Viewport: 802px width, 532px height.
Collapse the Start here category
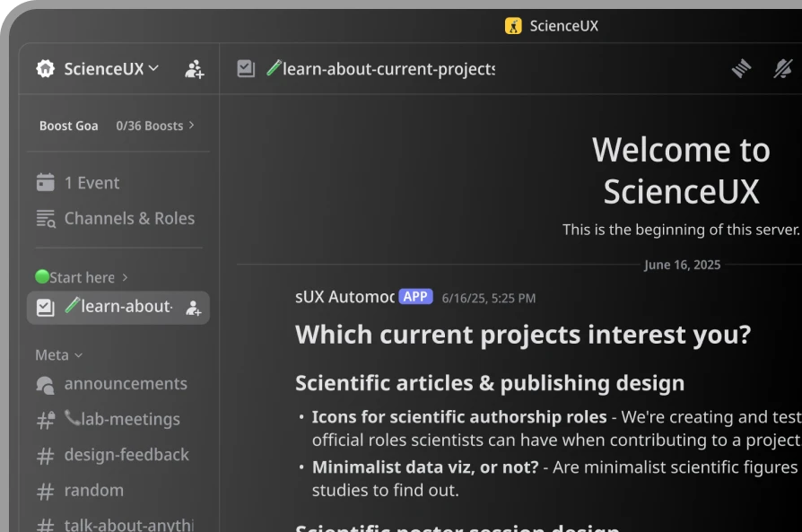tap(82, 277)
